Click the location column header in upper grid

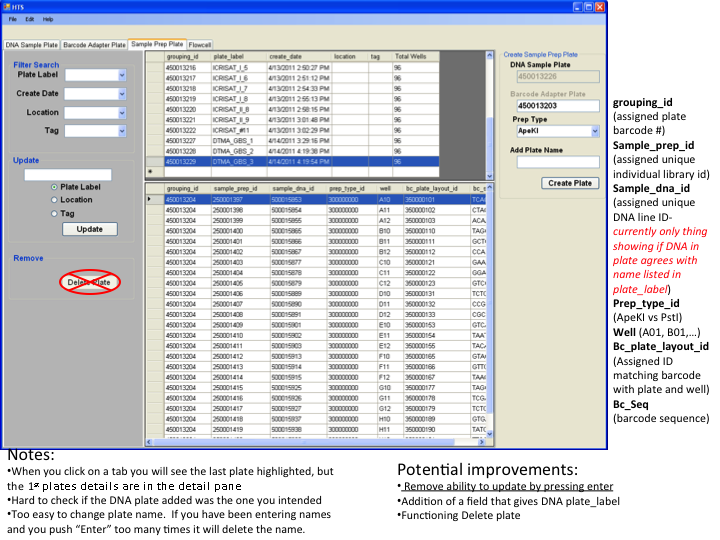(x=350, y=56)
